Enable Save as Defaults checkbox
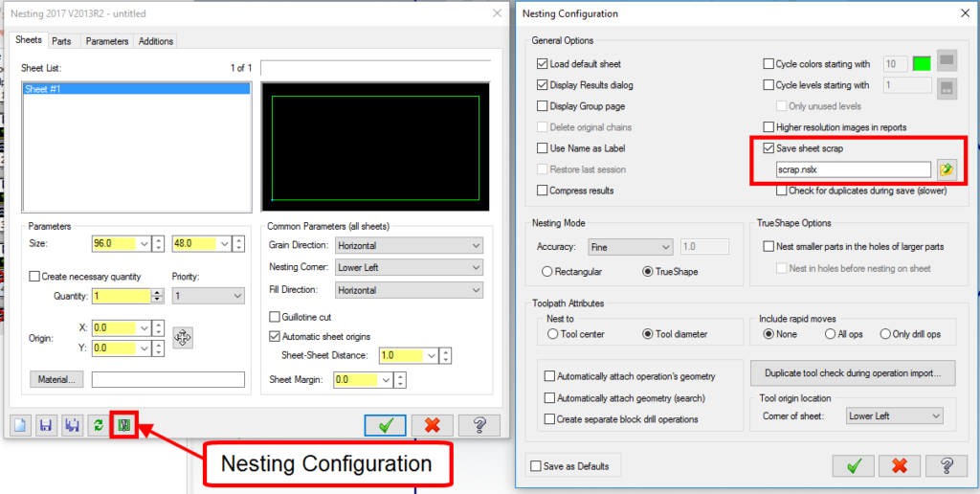Viewport: 980px width, 494px height. click(536, 466)
